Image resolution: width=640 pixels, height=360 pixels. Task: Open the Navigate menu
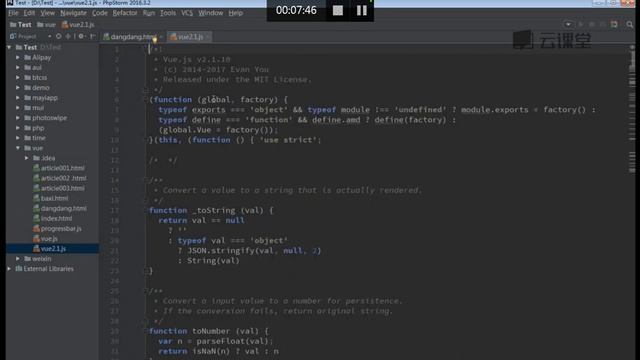point(73,13)
